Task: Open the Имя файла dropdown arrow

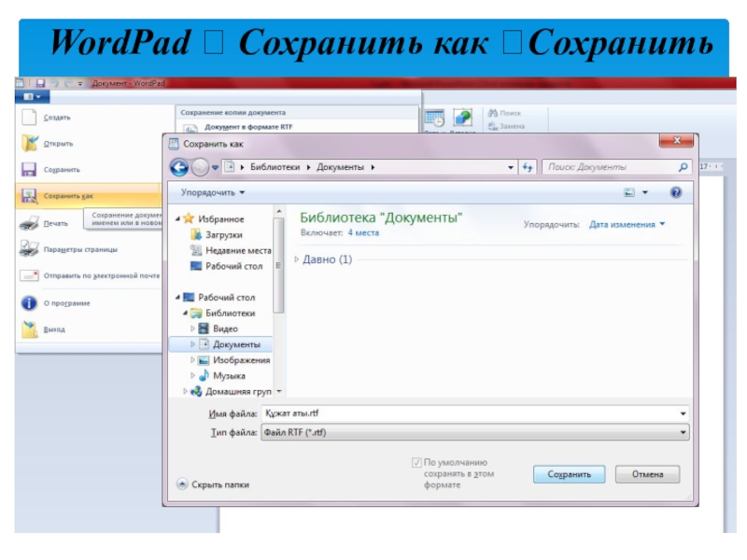Action: point(683,413)
